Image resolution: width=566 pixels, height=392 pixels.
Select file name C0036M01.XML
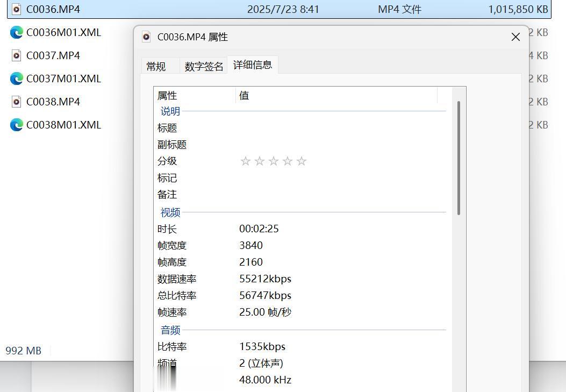click(63, 32)
